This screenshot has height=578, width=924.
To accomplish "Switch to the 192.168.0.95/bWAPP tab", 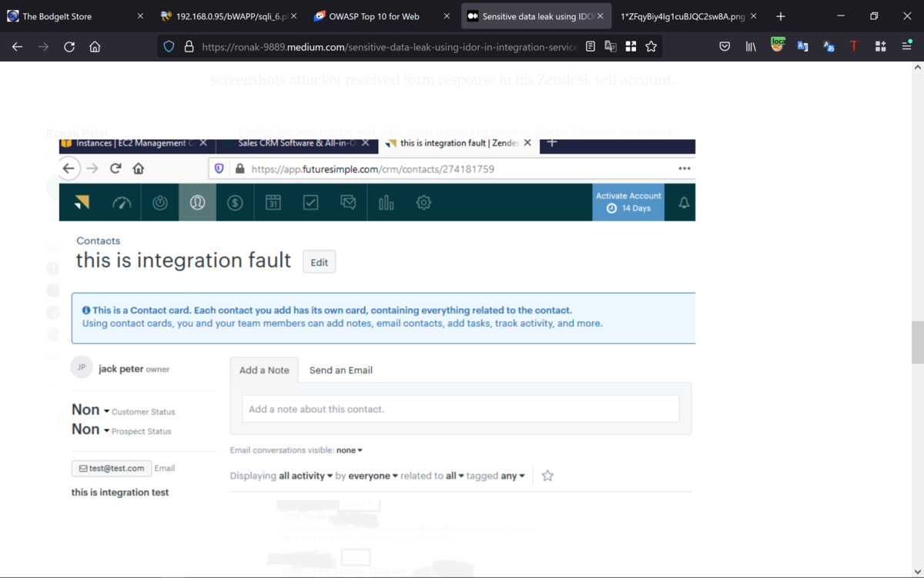I will (x=228, y=16).
